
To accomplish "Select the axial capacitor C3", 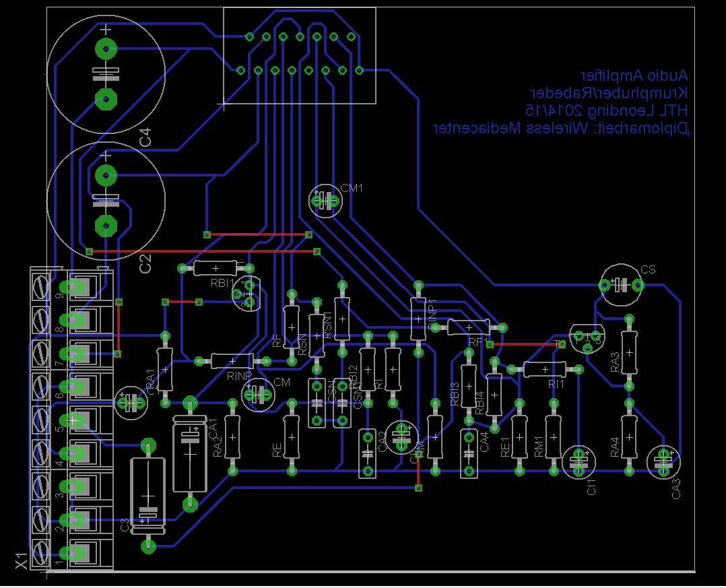I will [148, 496].
